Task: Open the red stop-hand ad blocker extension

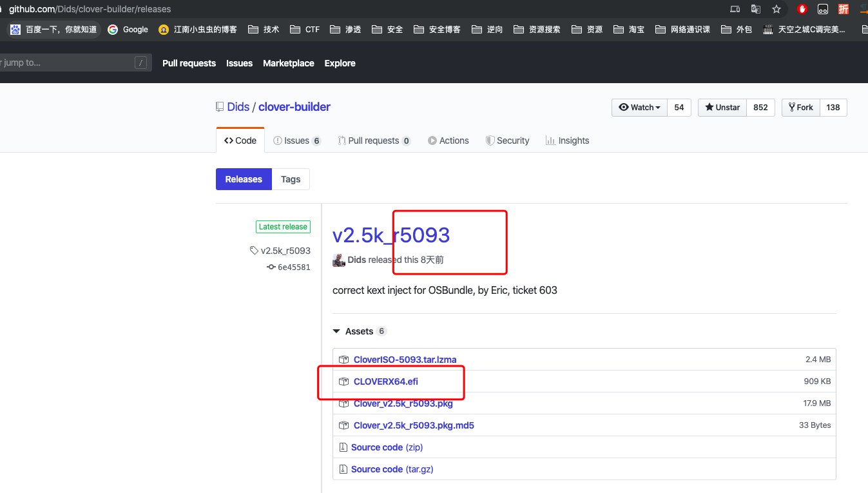Action: [802, 9]
